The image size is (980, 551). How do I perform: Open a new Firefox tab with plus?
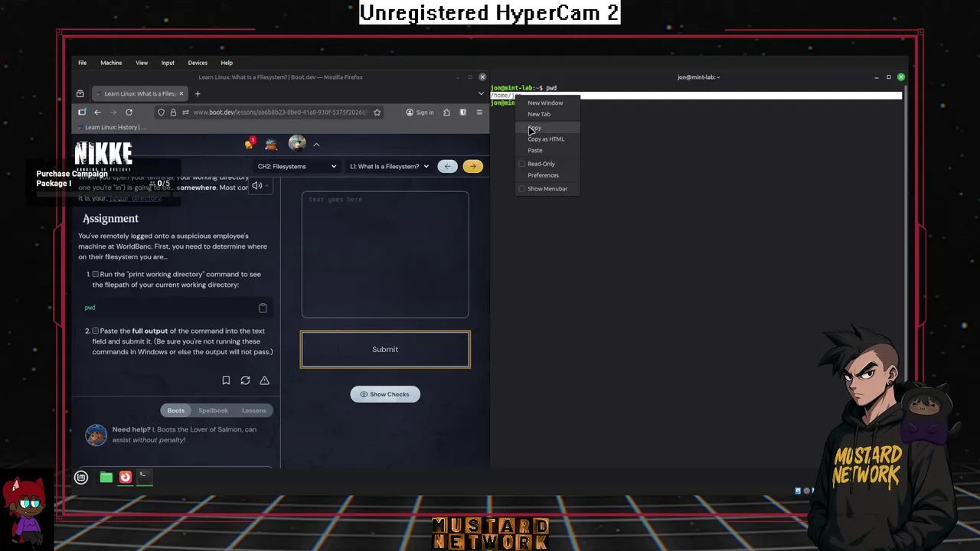tap(198, 93)
